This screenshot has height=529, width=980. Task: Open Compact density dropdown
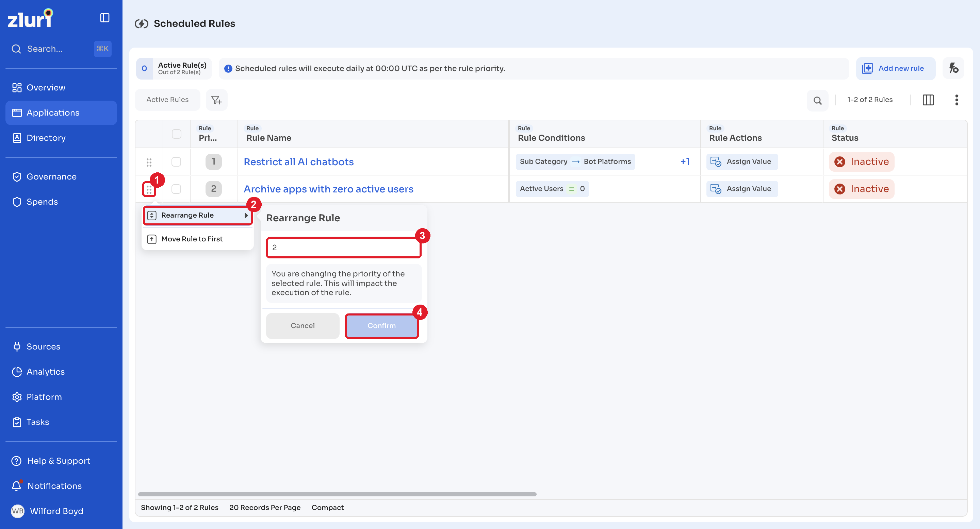tap(328, 508)
